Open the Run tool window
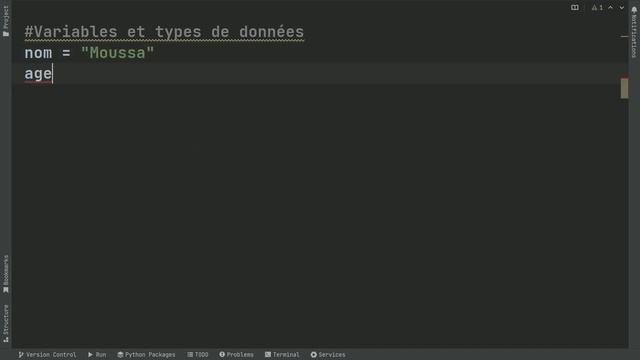640x360 pixels. point(97,355)
